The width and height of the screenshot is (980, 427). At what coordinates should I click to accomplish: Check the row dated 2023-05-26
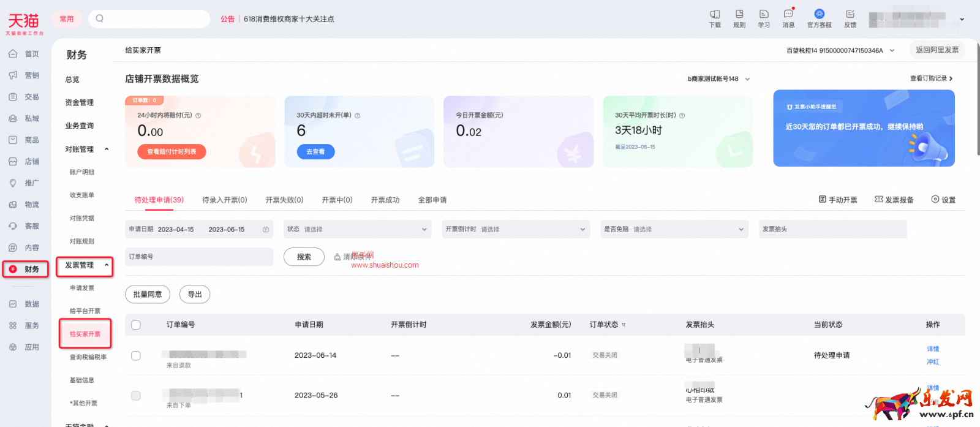tap(136, 396)
